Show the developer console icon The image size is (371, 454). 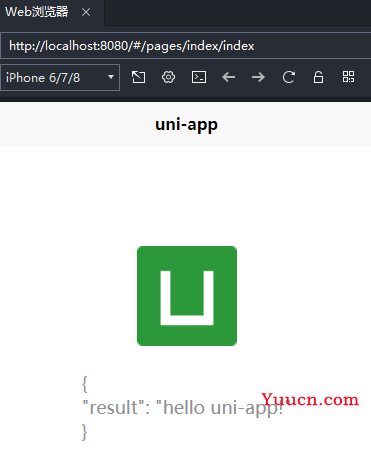[199, 77]
